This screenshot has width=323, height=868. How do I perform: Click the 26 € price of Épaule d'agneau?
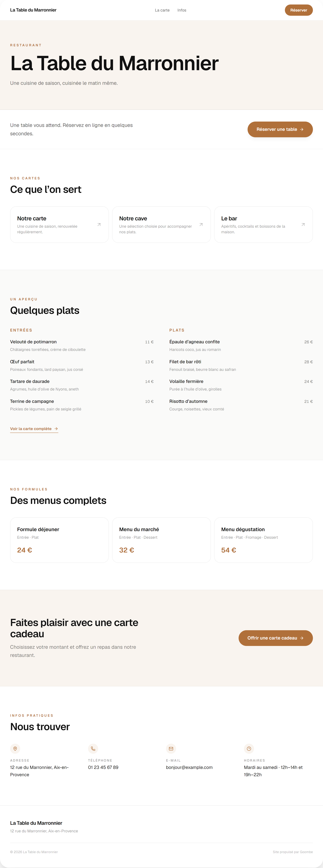pyautogui.click(x=309, y=342)
